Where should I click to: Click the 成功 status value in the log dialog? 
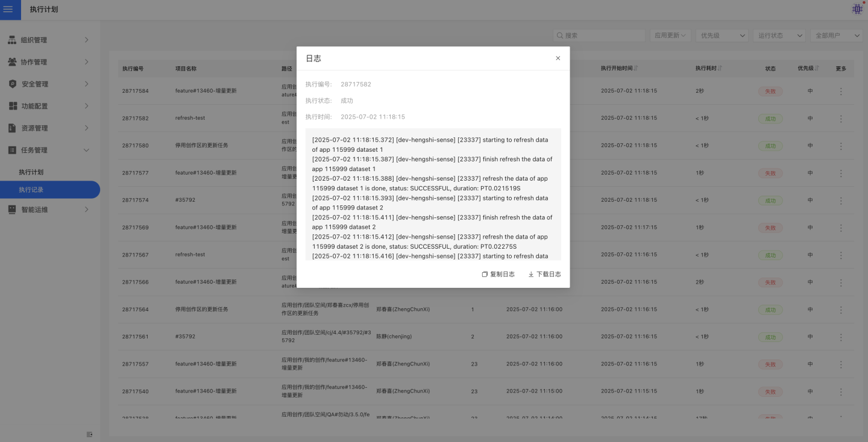pos(347,101)
